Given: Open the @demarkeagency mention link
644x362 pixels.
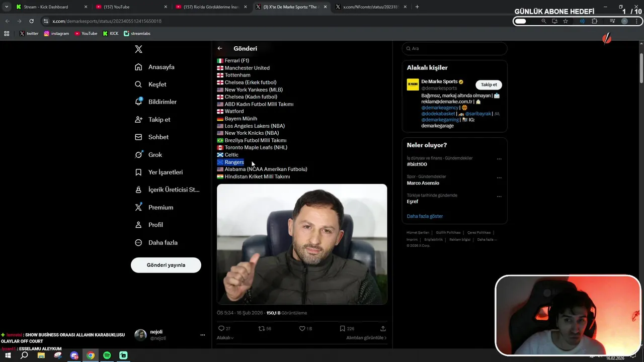Looking at the screenshot, I should [440, 107].
